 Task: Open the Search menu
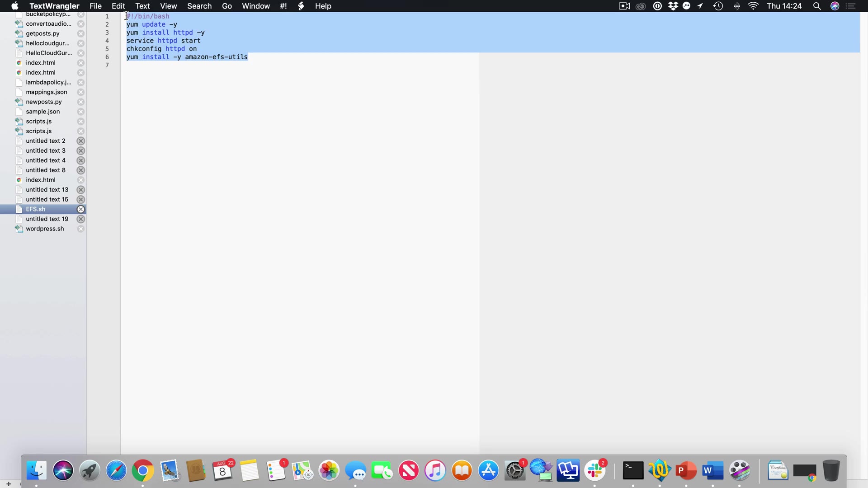pos(199,6)
